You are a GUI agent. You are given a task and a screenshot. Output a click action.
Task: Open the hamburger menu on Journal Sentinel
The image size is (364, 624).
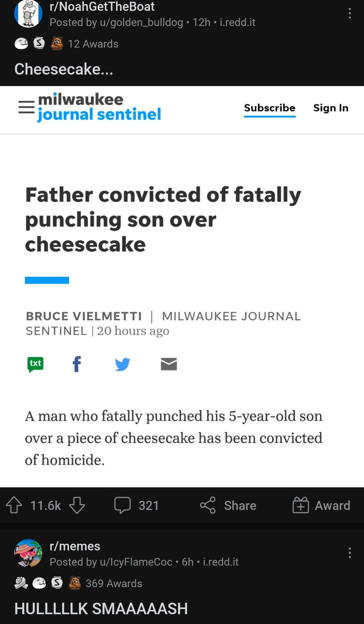pos(27,107)
